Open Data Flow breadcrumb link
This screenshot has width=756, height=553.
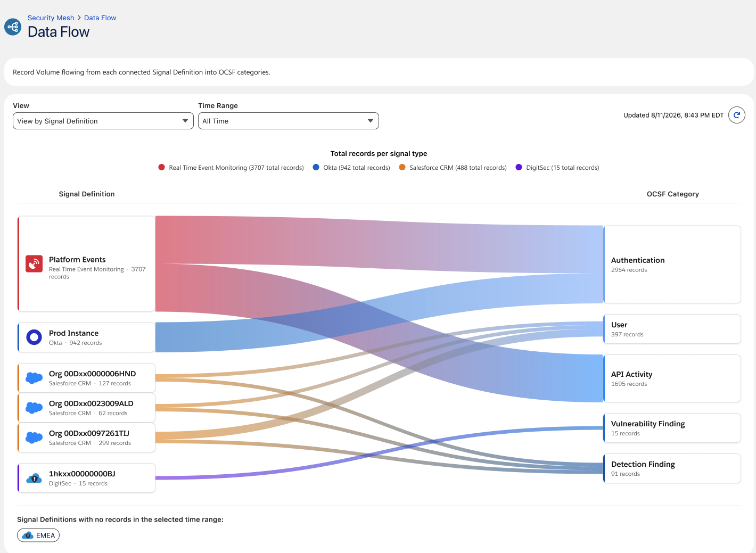click(100, 18)
